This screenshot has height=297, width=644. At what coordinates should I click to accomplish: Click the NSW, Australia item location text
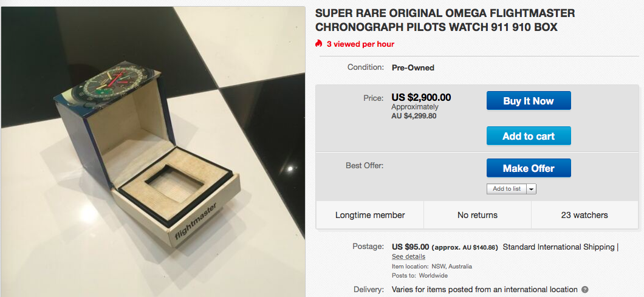coord(451,266)
